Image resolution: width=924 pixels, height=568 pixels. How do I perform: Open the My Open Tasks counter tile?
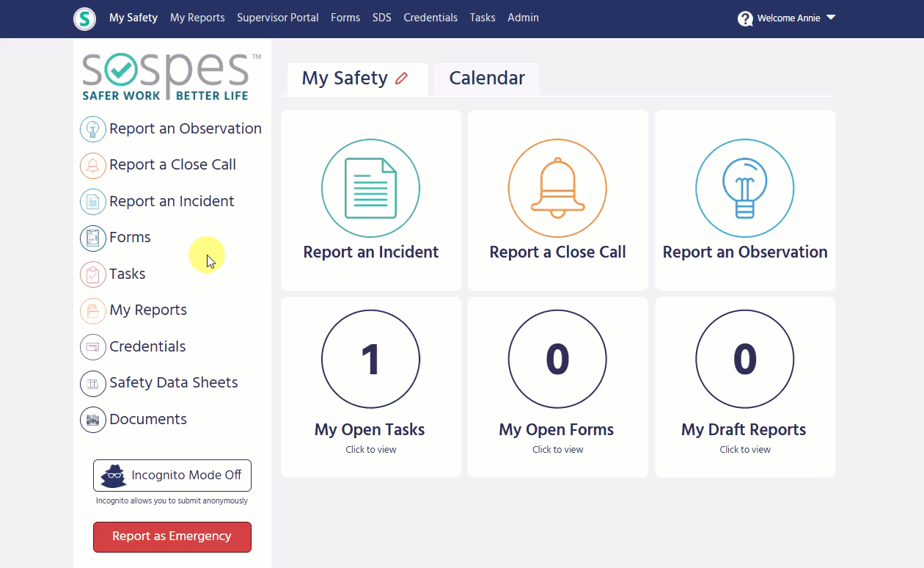point(370,387)
